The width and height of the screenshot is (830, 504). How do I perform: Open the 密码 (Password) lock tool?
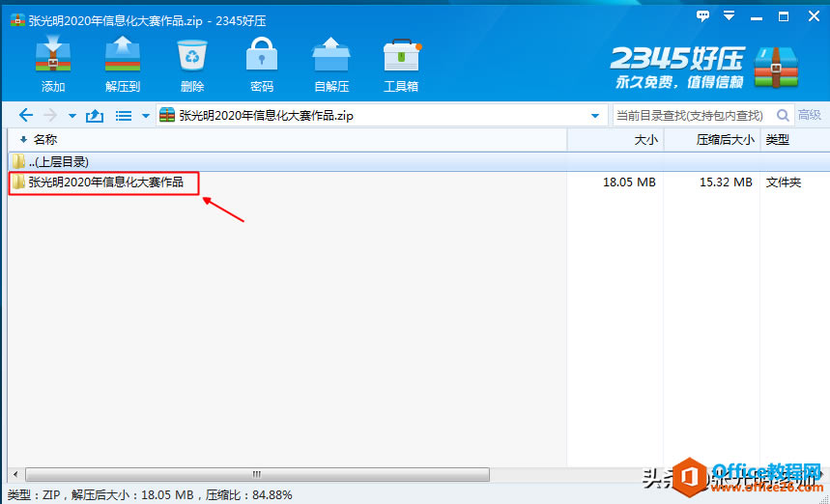[x=262, y=64]
